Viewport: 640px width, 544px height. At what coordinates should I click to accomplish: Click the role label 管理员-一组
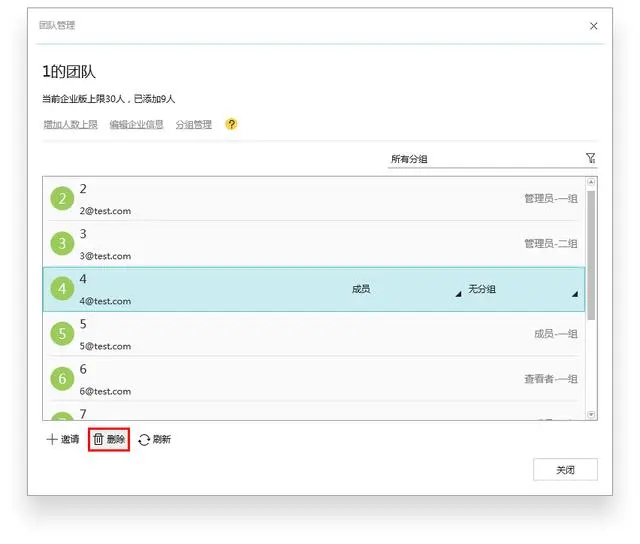point(551,199)
